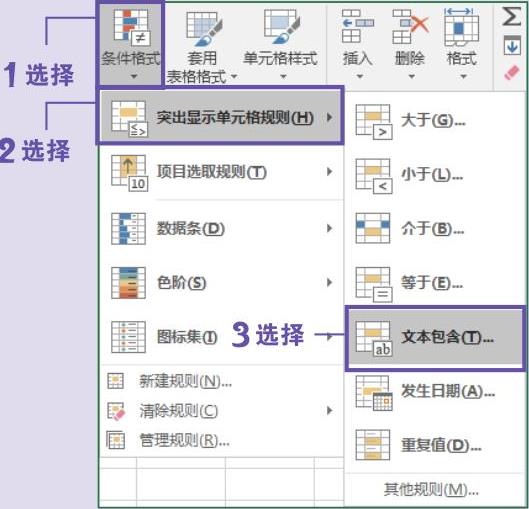Expand the 清除规则(C) submenu arrow
Screen dimensions: 529x509
330,411
